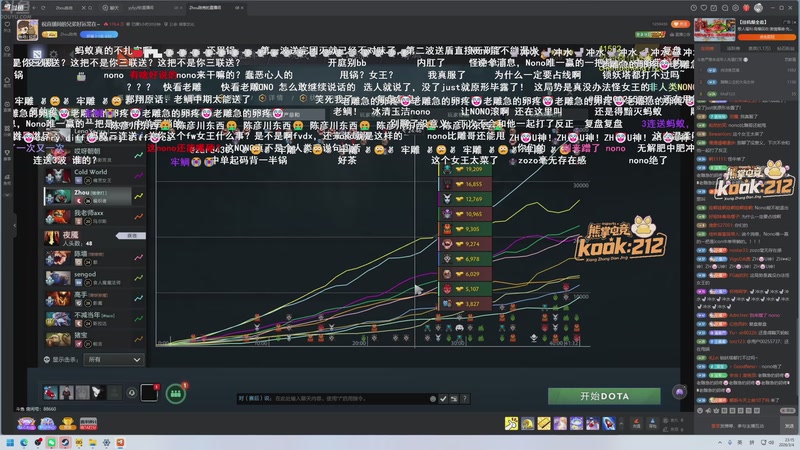Open the black profile square with red badge
This screenshot has width=800, height=450.
pos(149,392)
